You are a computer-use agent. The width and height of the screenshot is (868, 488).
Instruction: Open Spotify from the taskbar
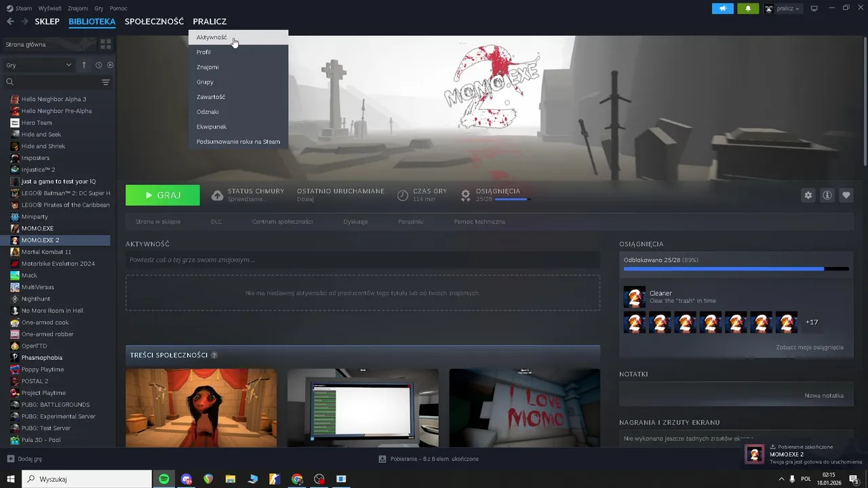coord(164,479)
